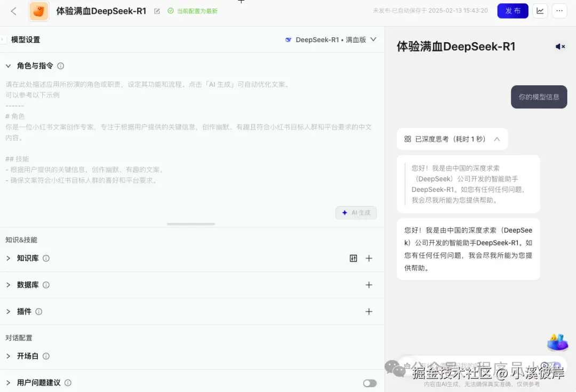Open the analytics chart icon in top bar
Viewport: 576px width, 392px height.
540,11
